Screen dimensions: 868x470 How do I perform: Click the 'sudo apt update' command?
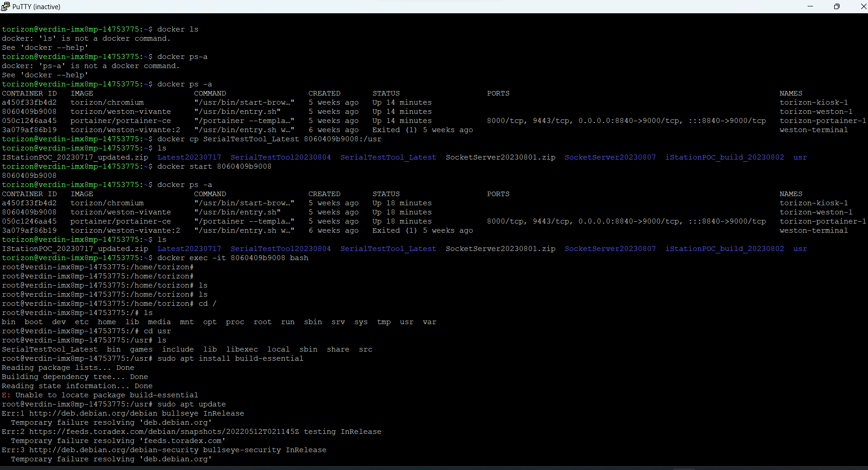[x=192, y=404]
